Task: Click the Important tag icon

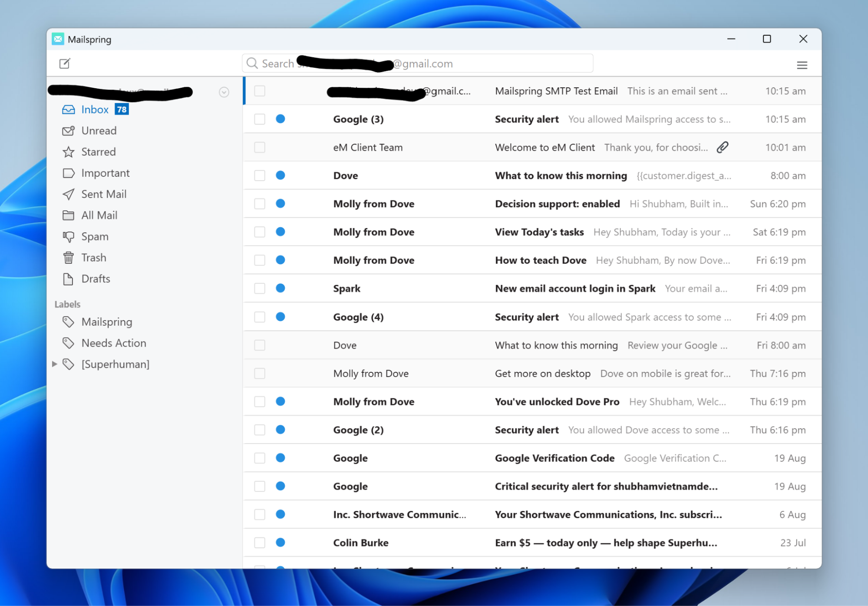Action: [69, 173]
